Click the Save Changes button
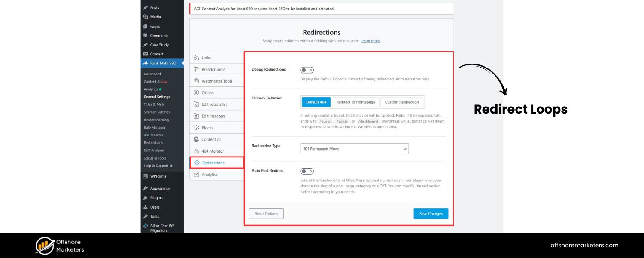 click(x=431, y=214)
